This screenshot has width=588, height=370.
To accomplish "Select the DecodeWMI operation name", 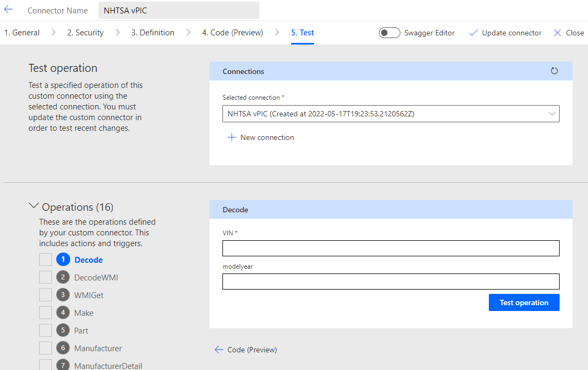I will click(96, 278).
